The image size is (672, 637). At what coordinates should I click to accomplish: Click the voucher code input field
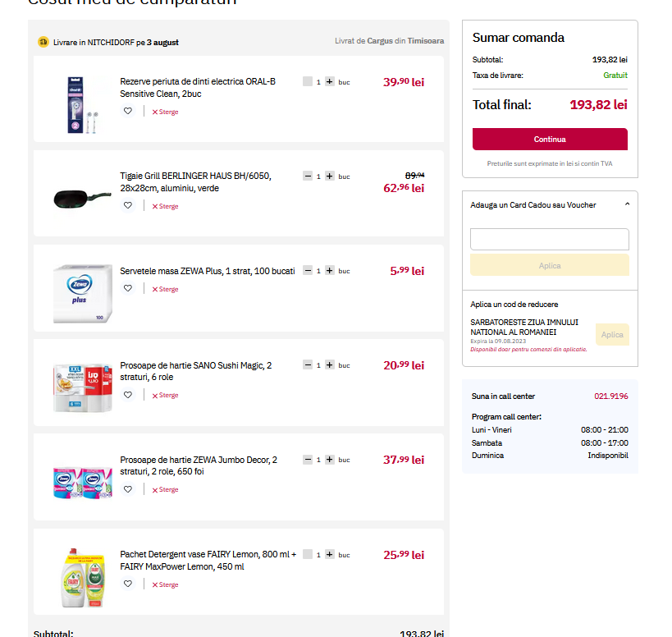coord(550,239)
